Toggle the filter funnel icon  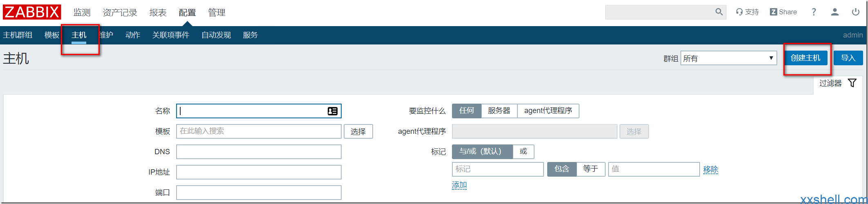click(x=852, y=83)
